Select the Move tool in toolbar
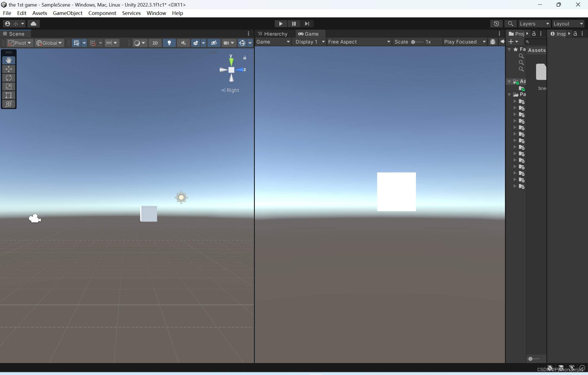The height and width of the screenshot is (375, 588). 8,69
